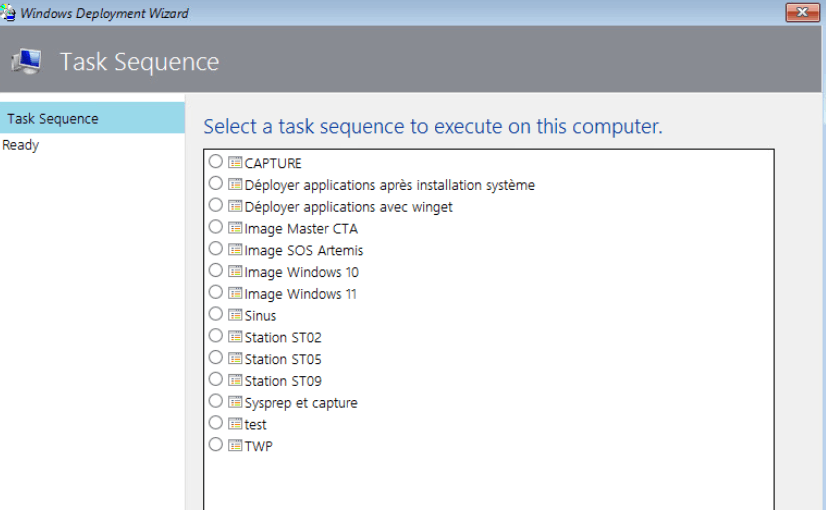Click the icon beside Sysprep et capture

(x=235, y=402)
